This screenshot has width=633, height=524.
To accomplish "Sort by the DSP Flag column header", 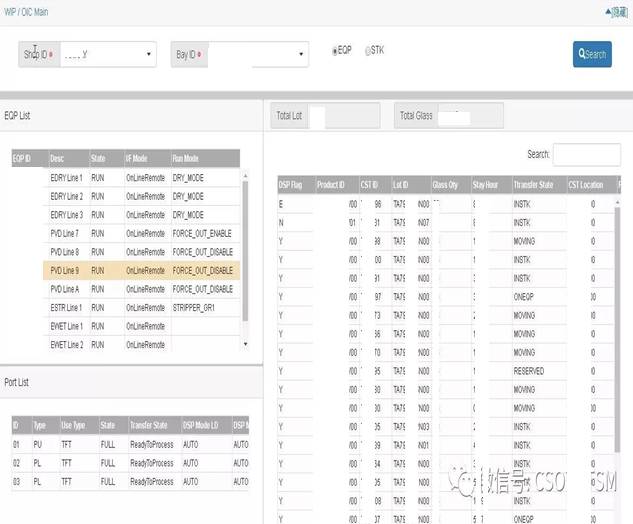I will [294, 185].
